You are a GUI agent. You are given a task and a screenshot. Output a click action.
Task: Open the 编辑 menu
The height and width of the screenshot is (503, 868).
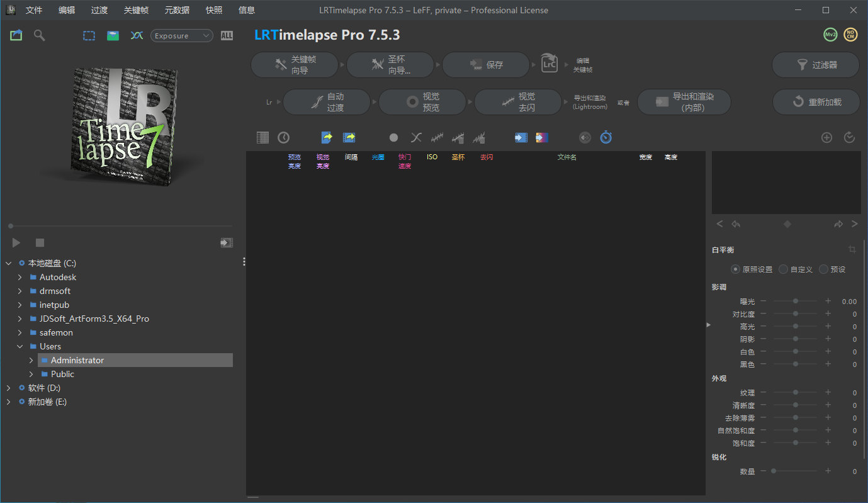(x=67, y=10)
